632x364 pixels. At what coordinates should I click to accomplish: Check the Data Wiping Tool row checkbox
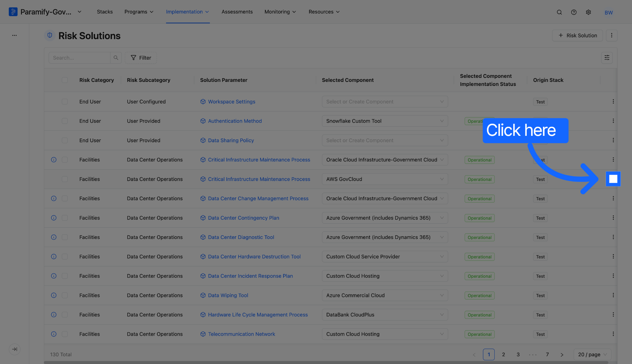pyautogui.click(x=65, y=295)
